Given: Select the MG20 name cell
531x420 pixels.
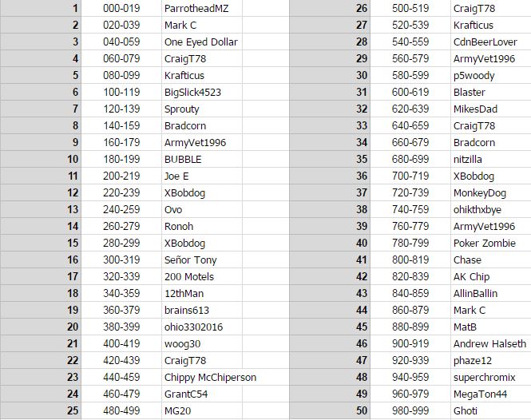Looking at the screenshot, I should (x=202, y=411).
